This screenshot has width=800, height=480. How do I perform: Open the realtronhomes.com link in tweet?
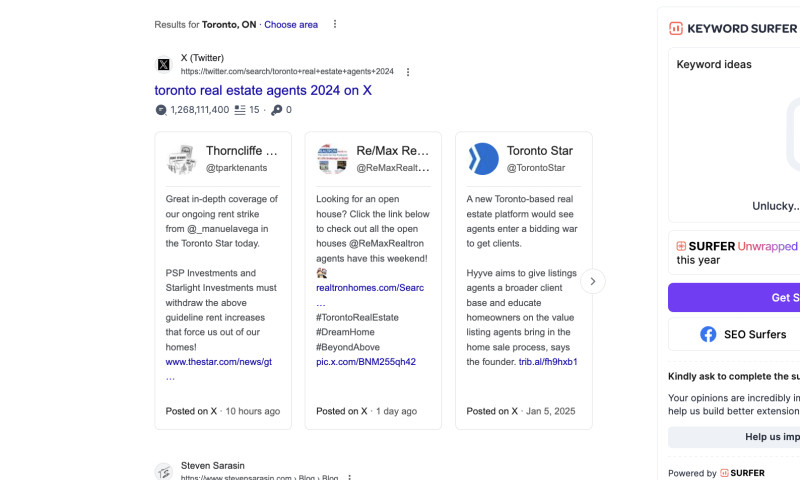point(369,288)
